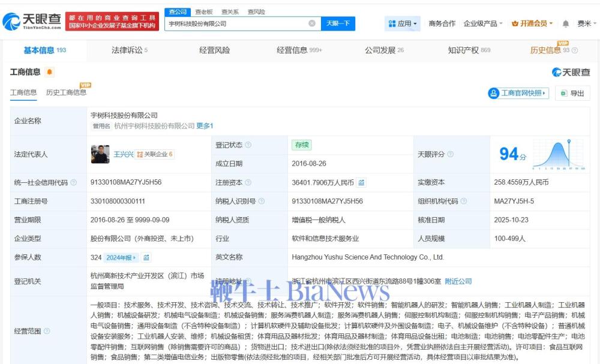Screen dimensions: 600x364
Task: Click the 存续 status tag
Action: click(x=302, y=145)
